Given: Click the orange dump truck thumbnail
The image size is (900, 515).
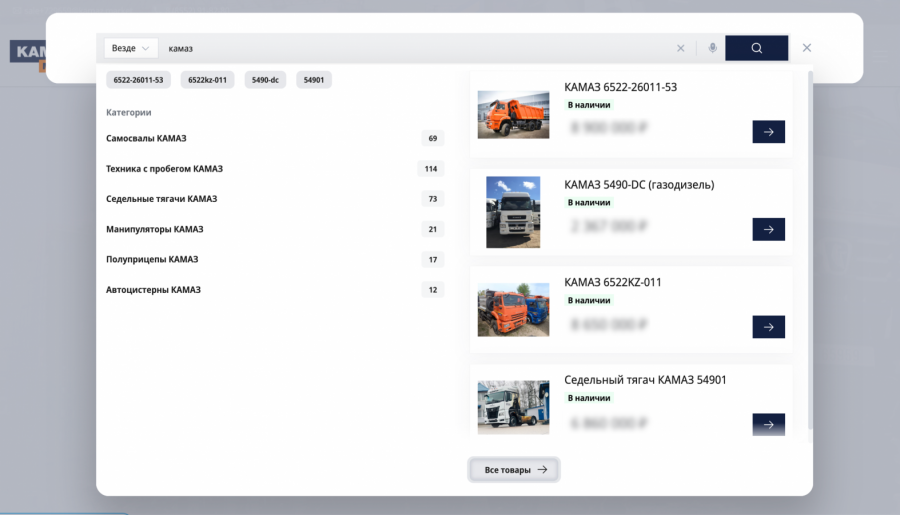Looking at the screenshot, I should [513, 114].
